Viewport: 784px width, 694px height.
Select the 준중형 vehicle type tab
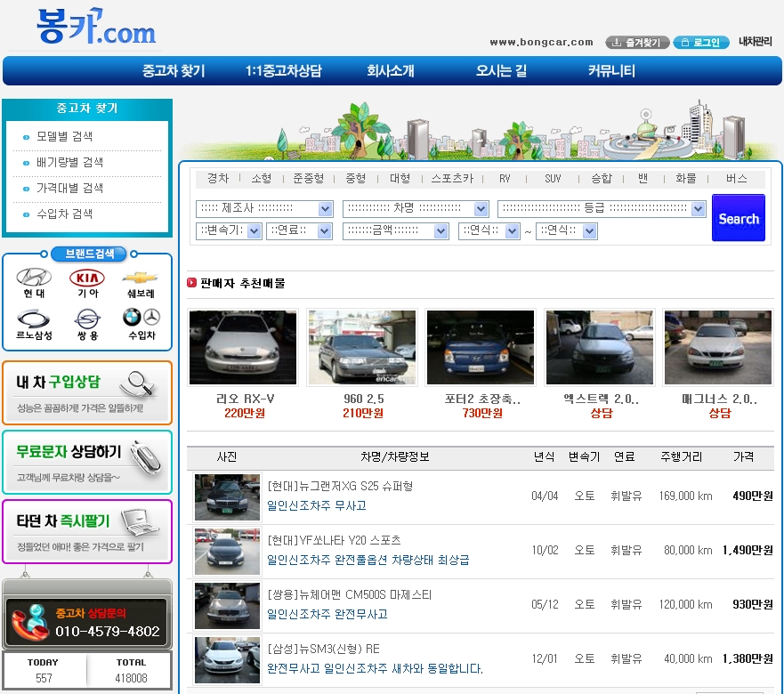coord(308,179)
